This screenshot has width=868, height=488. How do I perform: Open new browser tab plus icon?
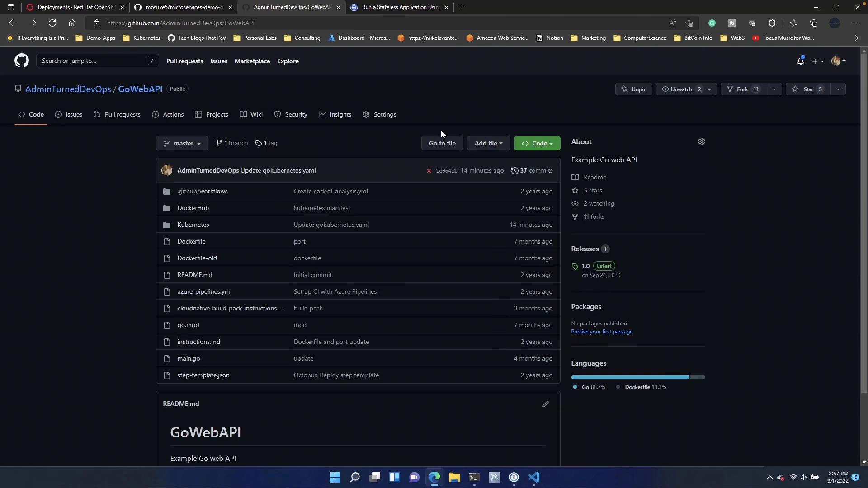point(462,7)
